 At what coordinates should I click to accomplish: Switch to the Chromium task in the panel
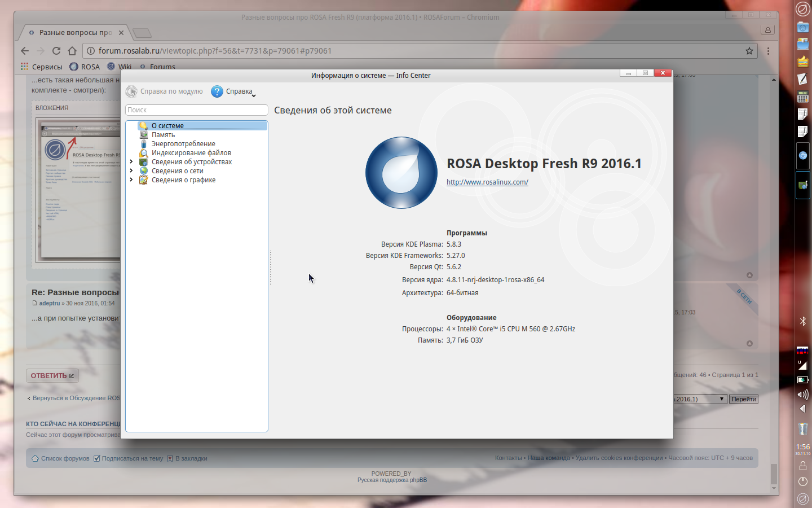(803, 155)
